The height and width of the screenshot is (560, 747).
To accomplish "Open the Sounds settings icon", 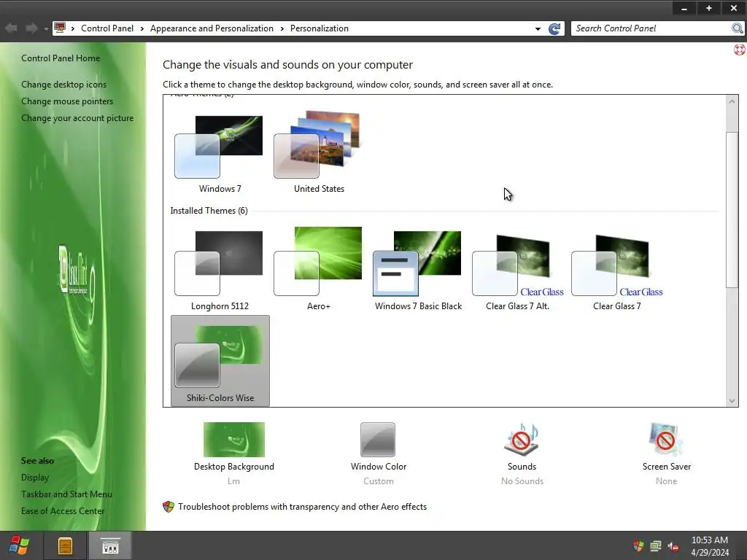I will click(522, 440).
